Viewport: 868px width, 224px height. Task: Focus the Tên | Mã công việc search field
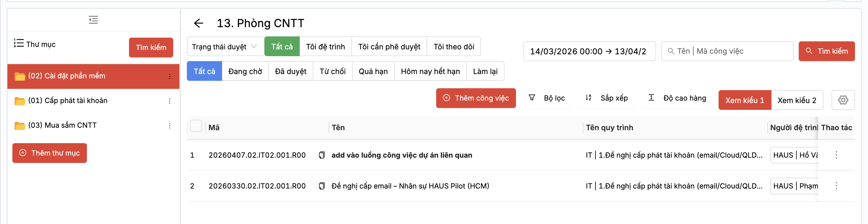click(x=731, y=51)
